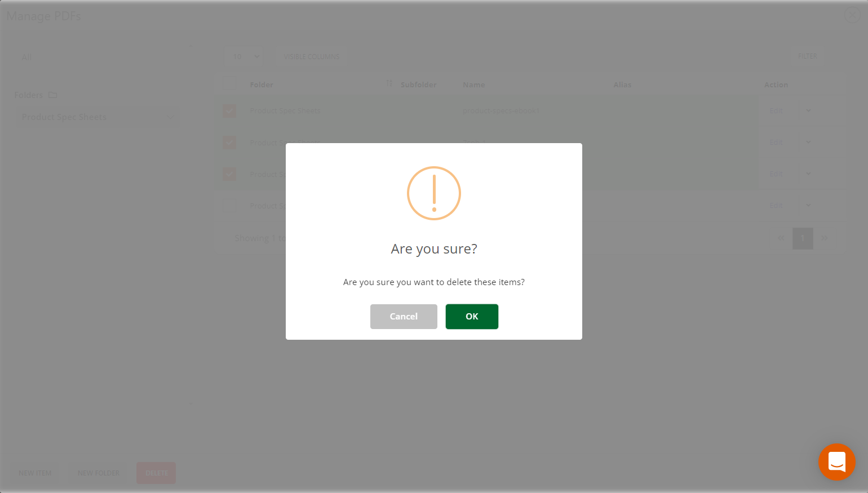Sort table by Folder column sort icon

tap(389, 83)
